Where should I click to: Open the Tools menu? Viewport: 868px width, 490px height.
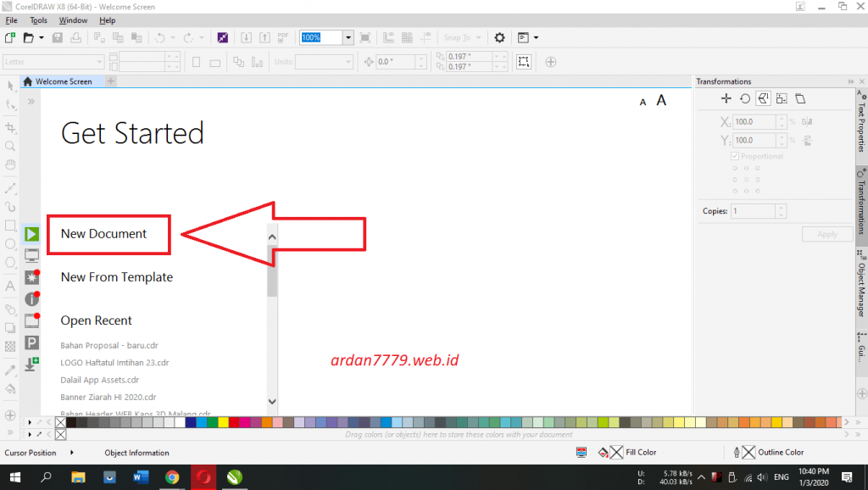(39, 20)
